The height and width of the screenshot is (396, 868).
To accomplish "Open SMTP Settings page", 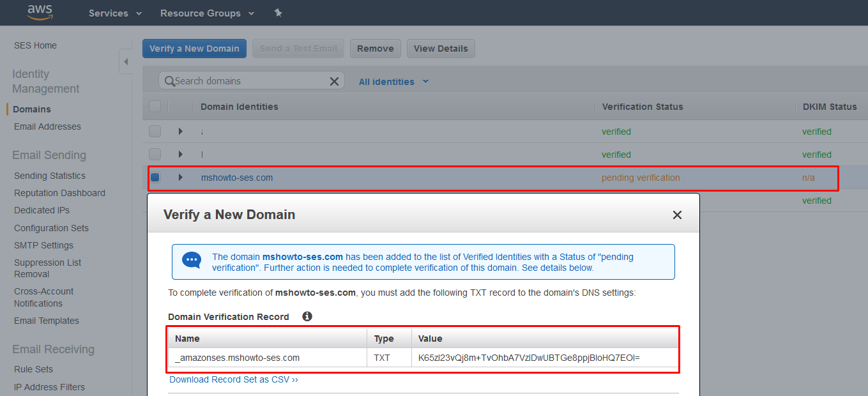I will (43, 245).
